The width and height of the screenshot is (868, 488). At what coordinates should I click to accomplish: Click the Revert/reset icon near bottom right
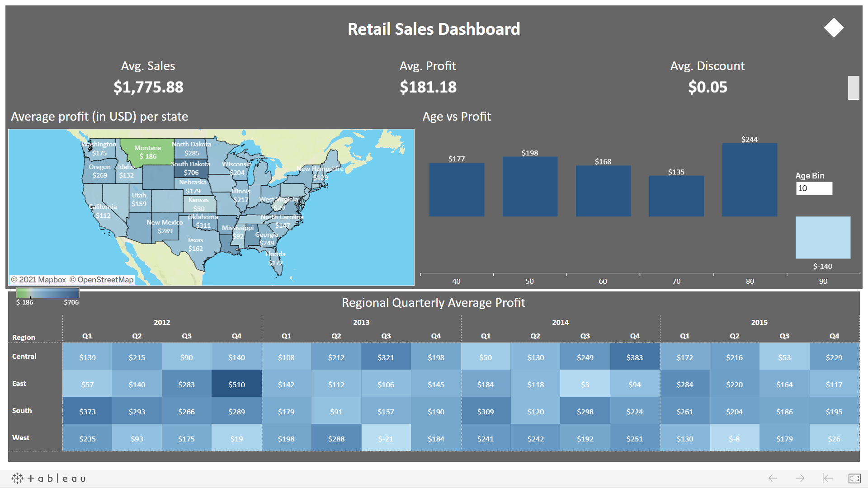point(827,478)
